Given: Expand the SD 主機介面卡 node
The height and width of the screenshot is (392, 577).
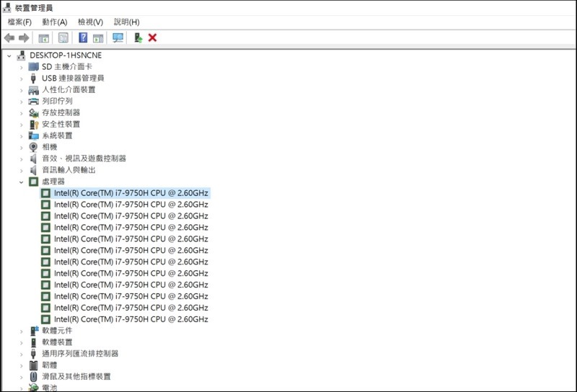Looking at the screenshot, I should tap(21, 67).
